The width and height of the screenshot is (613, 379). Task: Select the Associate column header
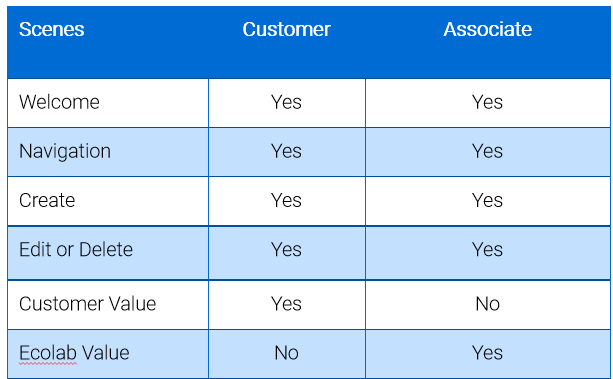(x=488, y=42)
